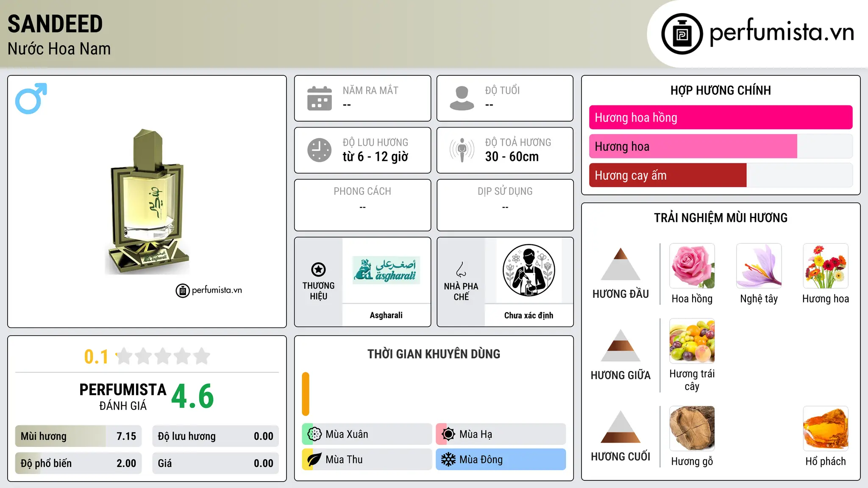Click the star badge brand icon
Screen dimensions: 868x488
pyautogui.click(x=318, y=269)
